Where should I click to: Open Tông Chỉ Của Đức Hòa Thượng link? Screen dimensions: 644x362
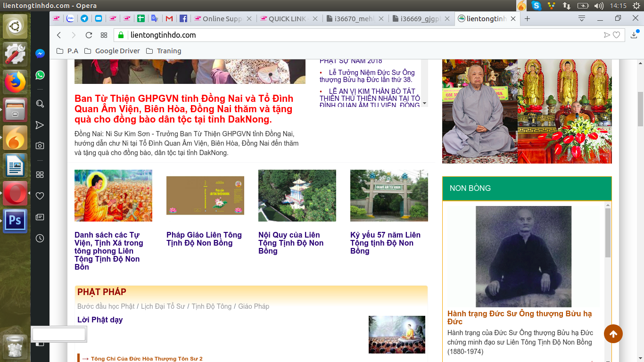tap(147, 359)
